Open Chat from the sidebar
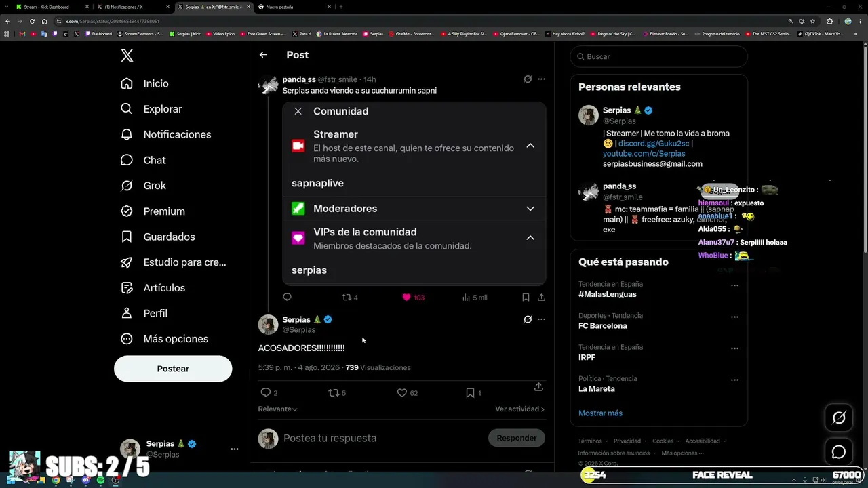Screen dimensions: 868x488 (143, 160)
